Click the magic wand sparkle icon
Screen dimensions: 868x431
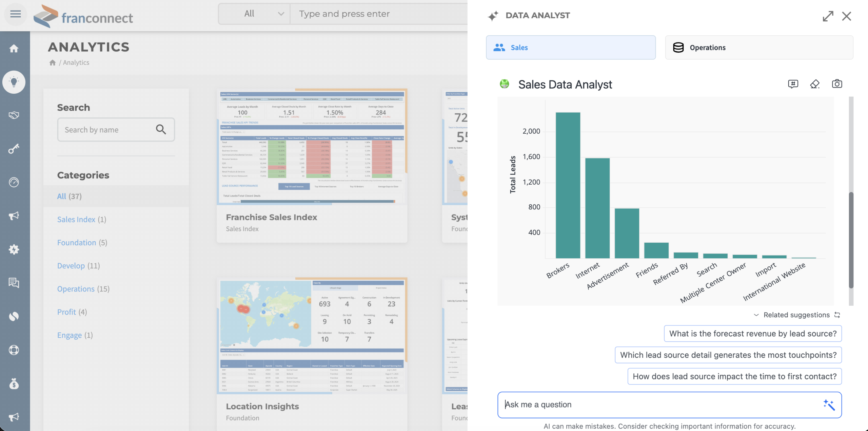pyautogui.click(x=829, y=405)
